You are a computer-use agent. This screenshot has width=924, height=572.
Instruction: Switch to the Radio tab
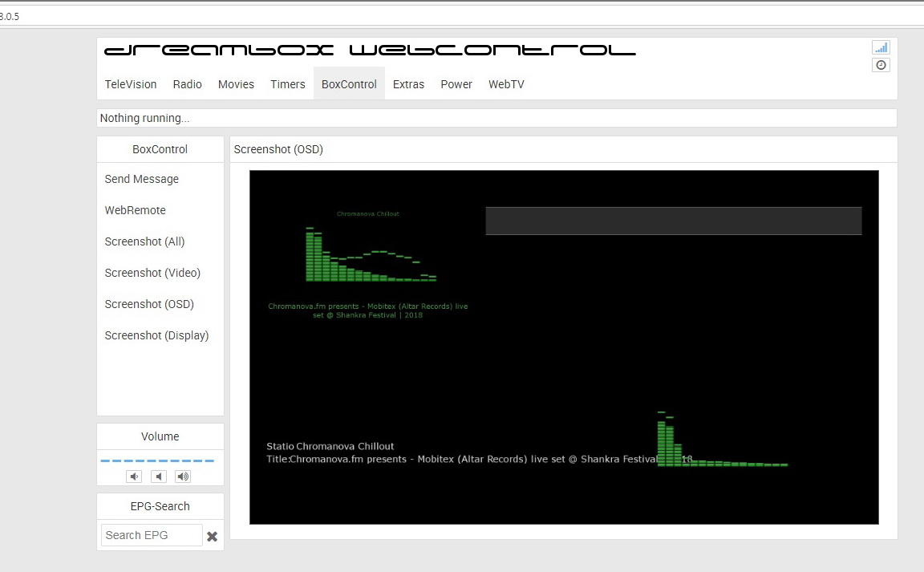[x=188, y=84]
